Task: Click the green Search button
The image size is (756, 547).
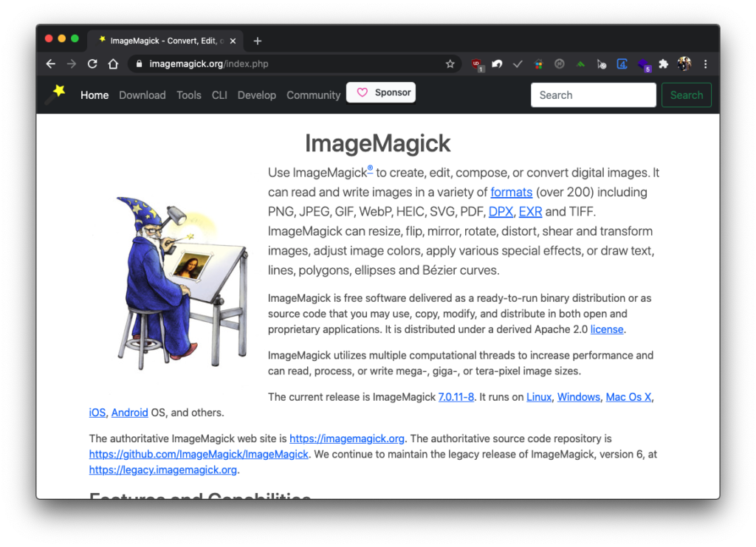Action: coord(687,95)
